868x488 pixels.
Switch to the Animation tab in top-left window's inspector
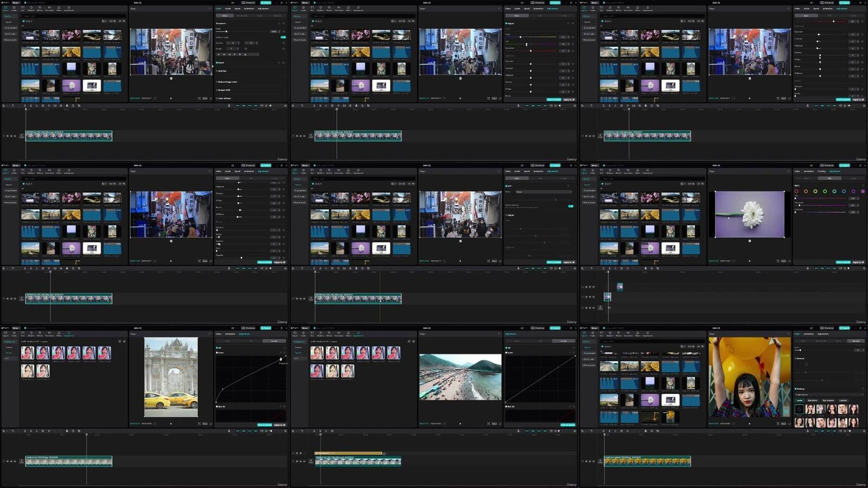pos(249,9)
